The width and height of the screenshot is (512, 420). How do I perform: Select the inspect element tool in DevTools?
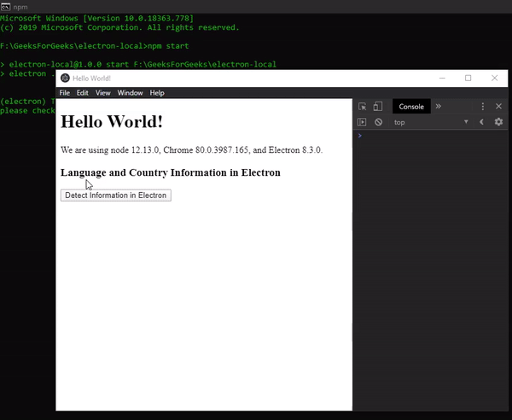click(362, 107)
